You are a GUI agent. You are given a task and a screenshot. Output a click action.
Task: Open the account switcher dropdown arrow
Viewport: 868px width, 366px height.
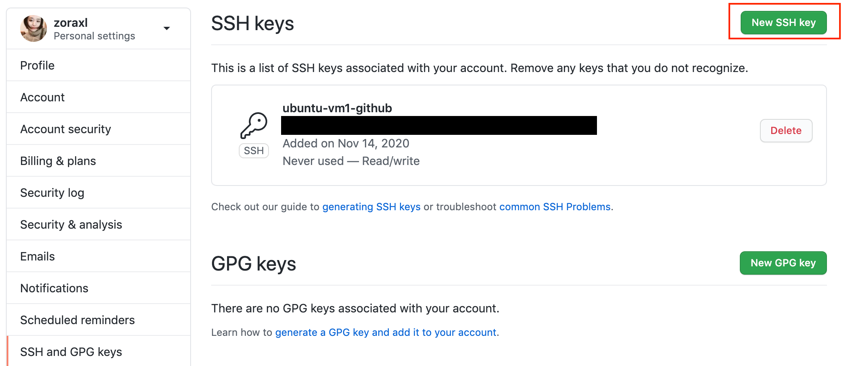pos(167,28)
